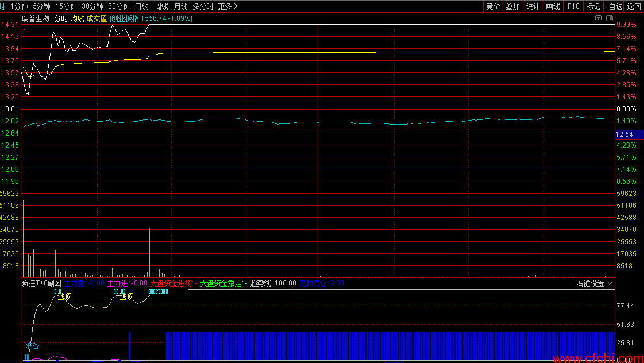644x363 pixels.
Task: Open the 日线 daily chart tab
Action: click(141, 6)
